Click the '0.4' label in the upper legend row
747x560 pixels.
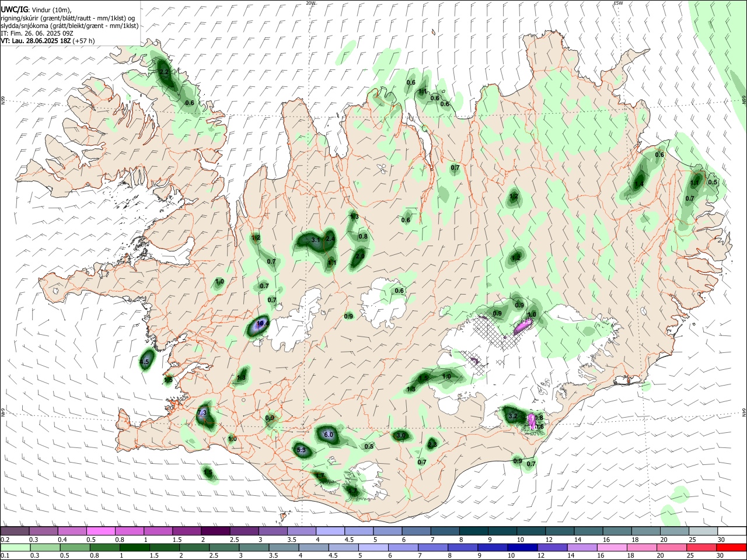pos(62,540)
